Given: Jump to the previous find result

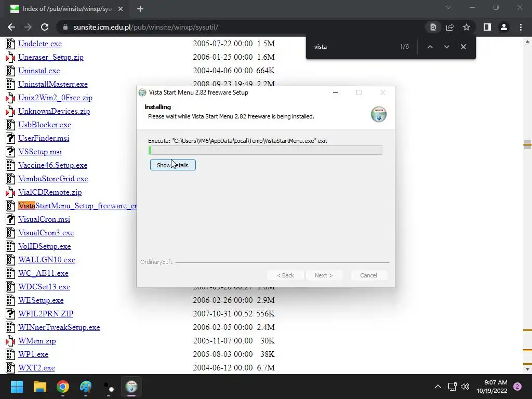Looking at the screenshot, I should (430, 47).
